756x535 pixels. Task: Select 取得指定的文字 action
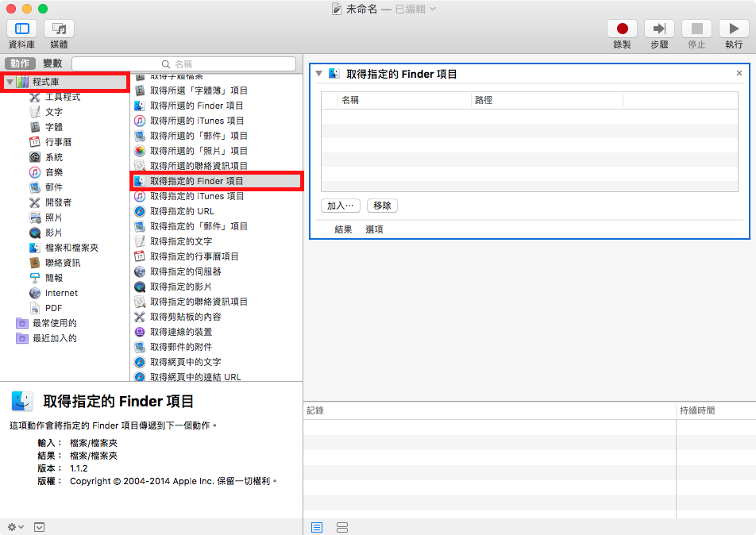(216, 241)
